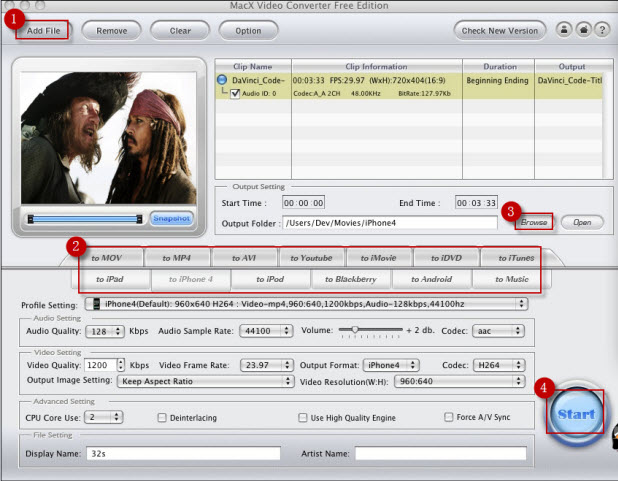Open the Audio Quality 128 dropdown
This screenshot has width=618, height=481.
tap(105, 332)
